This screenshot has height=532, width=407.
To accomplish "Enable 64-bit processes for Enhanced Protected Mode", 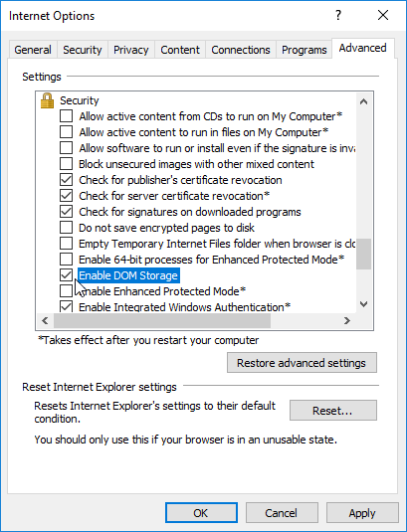I will tap(66, 260).
